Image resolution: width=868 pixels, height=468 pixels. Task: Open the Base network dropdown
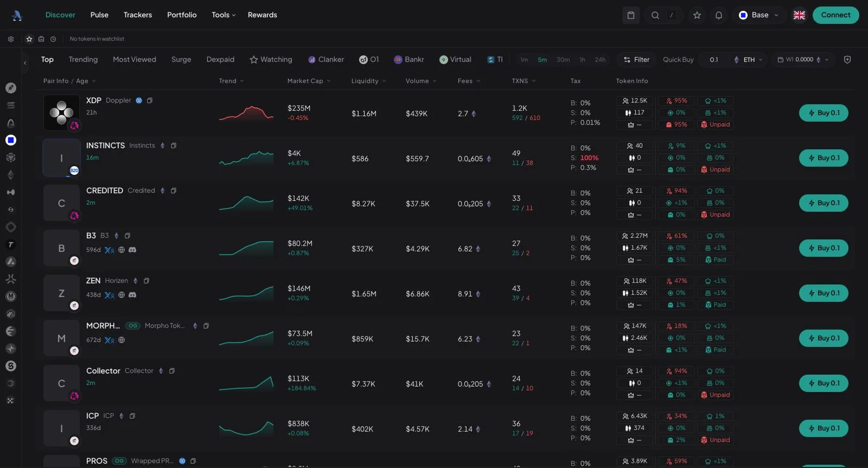pos(759,15)
